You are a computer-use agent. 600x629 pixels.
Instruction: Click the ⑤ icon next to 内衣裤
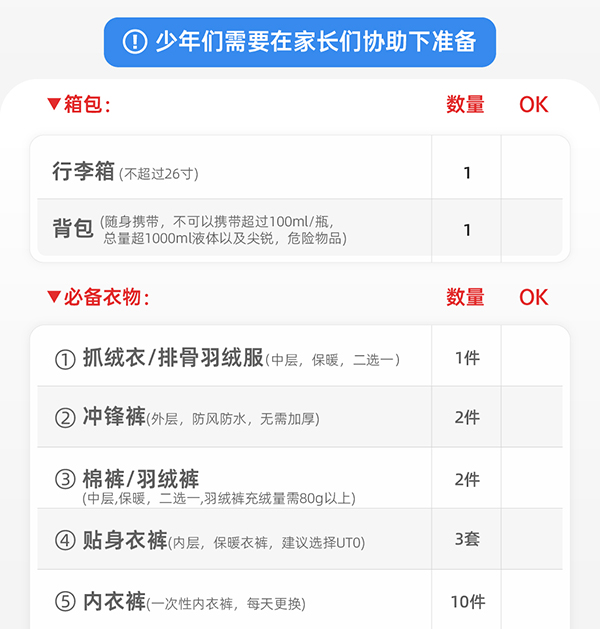(65, 602)
